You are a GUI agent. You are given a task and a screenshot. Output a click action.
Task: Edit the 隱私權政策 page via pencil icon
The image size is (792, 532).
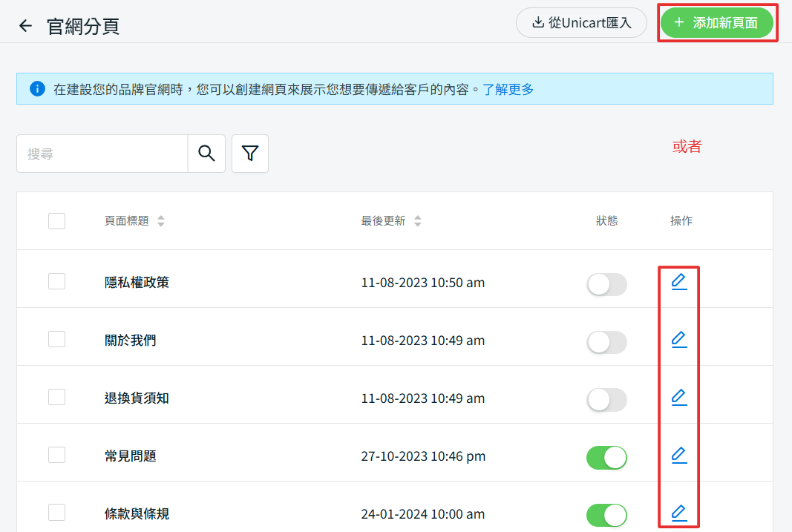[x=678, y=282]
